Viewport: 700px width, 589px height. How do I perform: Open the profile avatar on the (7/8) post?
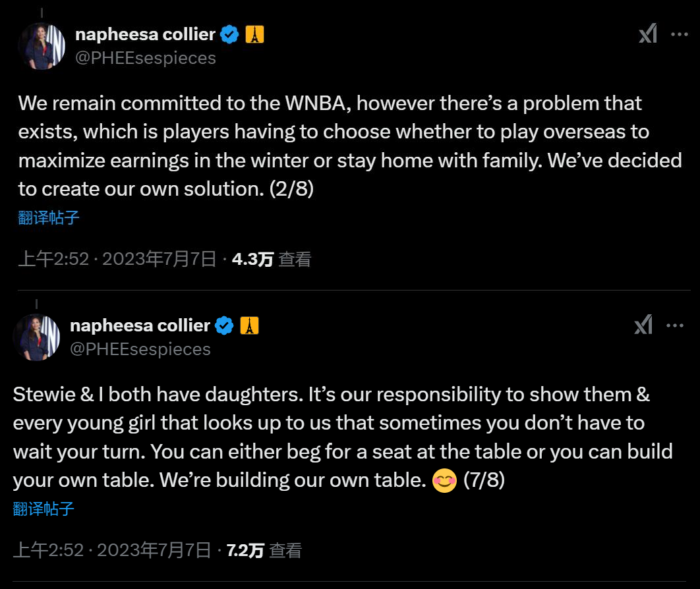pos(37,337)
